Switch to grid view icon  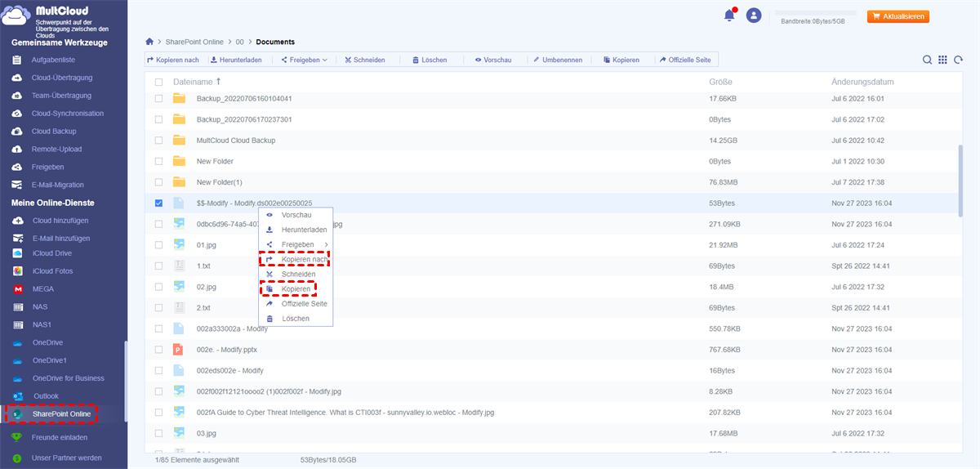click(x=942, y=60)
